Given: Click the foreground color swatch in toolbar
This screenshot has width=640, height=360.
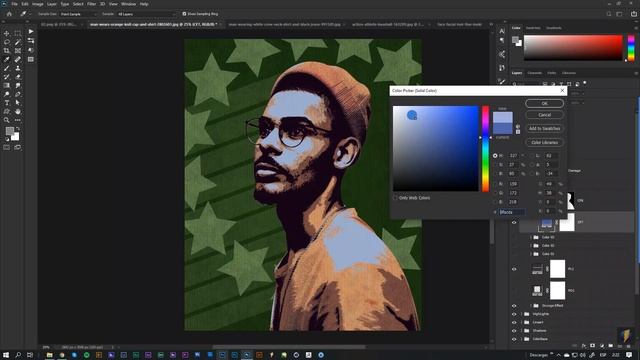Looking at the screenshot, I should pos(10,131).
